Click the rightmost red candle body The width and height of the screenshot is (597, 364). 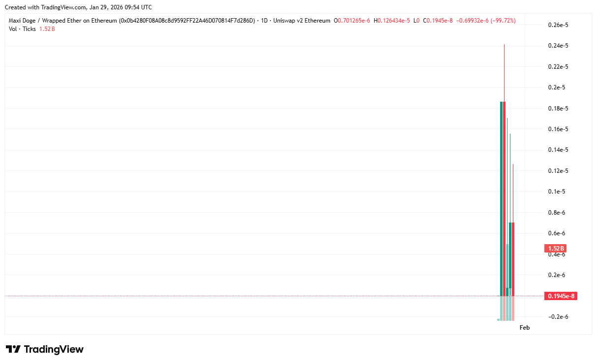pos(513,255)
